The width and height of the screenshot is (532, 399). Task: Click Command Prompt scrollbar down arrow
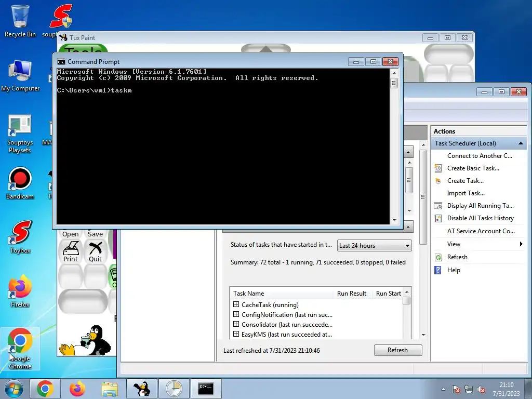click(394, 220)
